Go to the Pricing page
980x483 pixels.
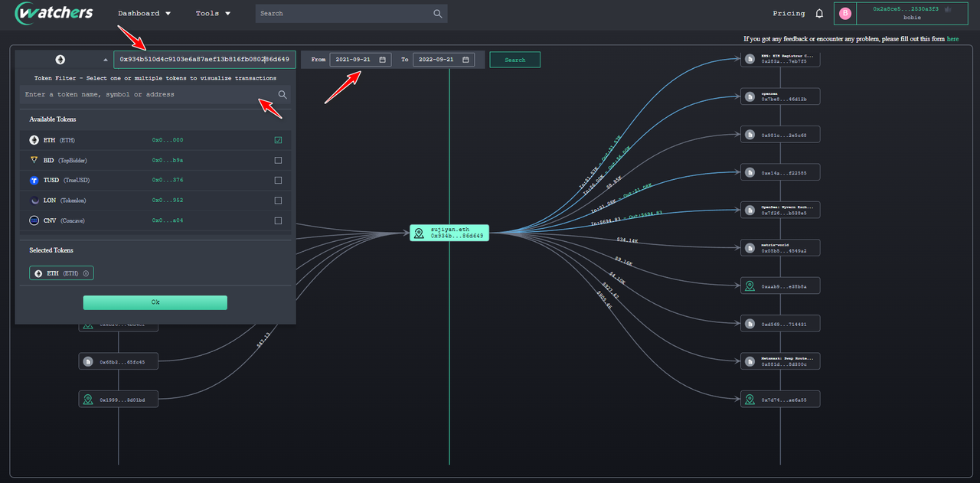[789, 14]
